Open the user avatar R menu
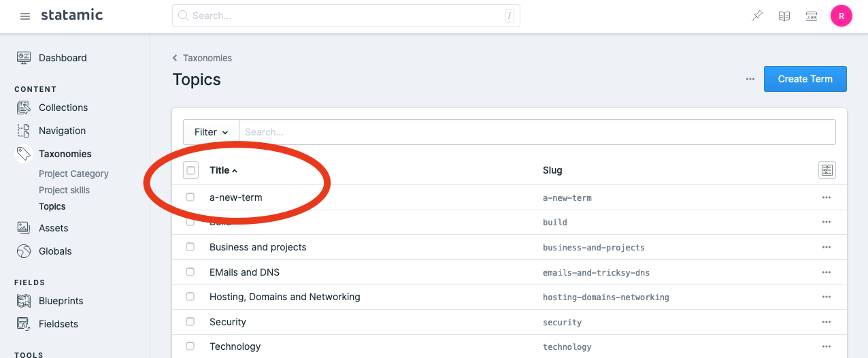This screenshot has width=868, height=358. pyautogui.click(x=841, y=16)
